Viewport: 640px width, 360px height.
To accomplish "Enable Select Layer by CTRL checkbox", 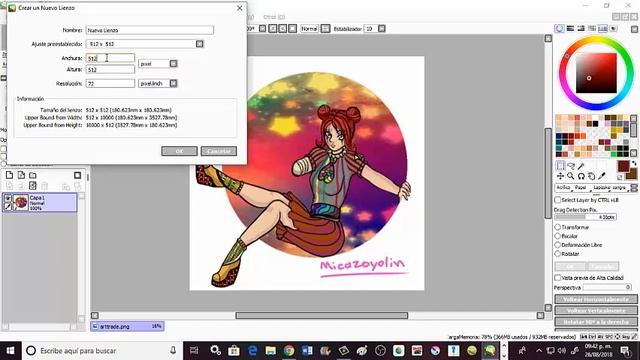I will tap(558, 200).
